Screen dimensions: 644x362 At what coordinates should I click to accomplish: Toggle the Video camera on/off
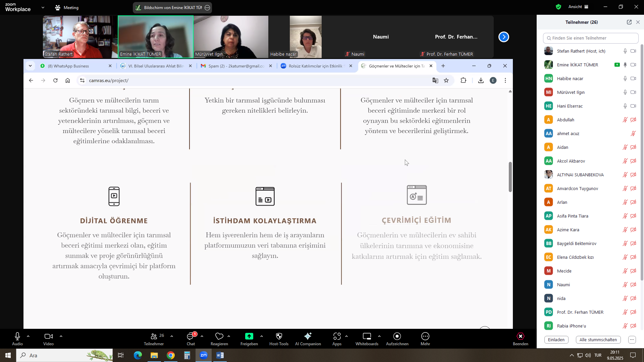coord(48,336)
